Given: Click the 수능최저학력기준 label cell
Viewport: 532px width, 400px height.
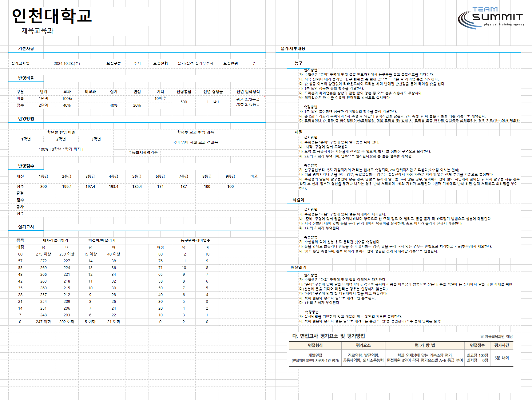Looking at the screenshot, I should point(143,152).
